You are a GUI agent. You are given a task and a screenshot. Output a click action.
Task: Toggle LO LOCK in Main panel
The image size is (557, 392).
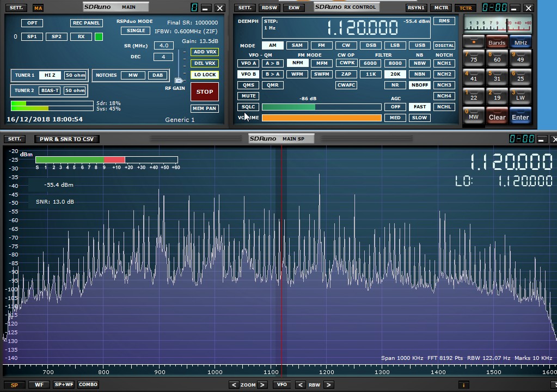click(x=205, y=75)
